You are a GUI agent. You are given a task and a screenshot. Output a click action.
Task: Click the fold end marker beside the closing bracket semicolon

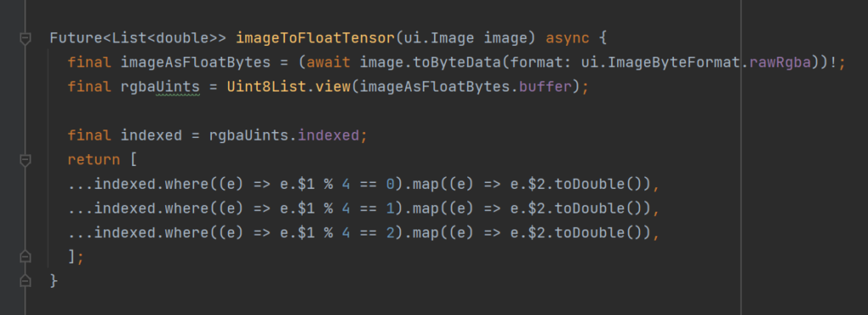tap(25, 257)
